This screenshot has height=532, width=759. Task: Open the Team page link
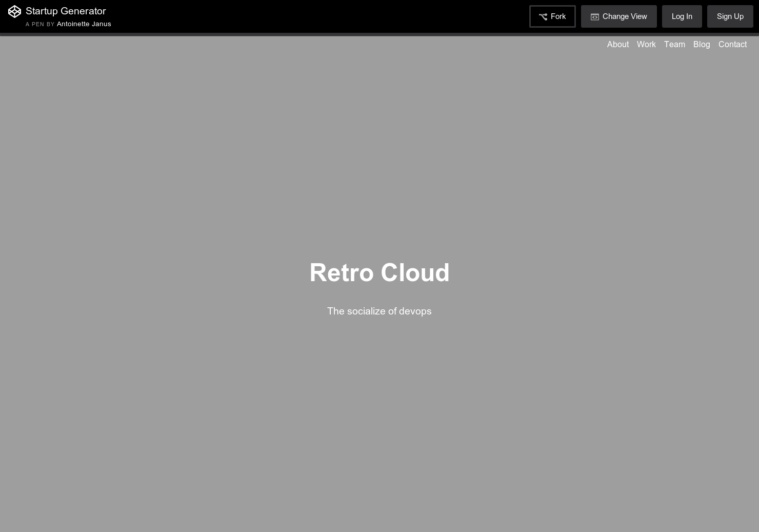tap(674, 45)
